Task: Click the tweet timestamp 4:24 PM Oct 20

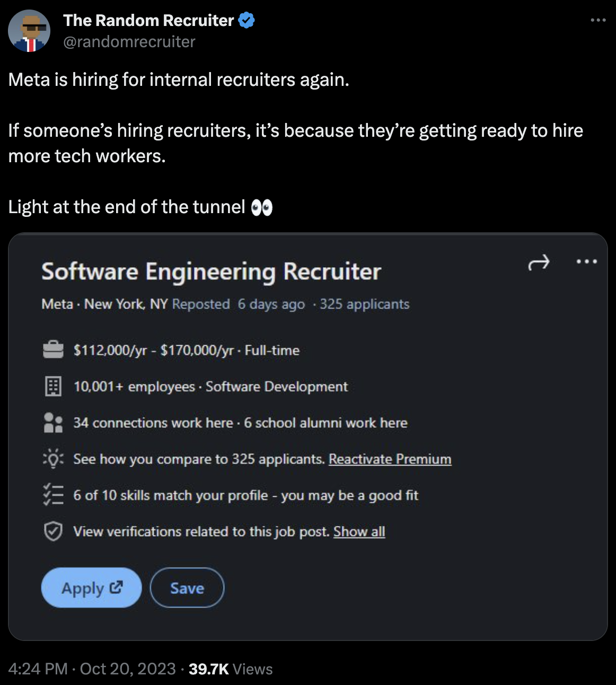Action: click(92, 669)
